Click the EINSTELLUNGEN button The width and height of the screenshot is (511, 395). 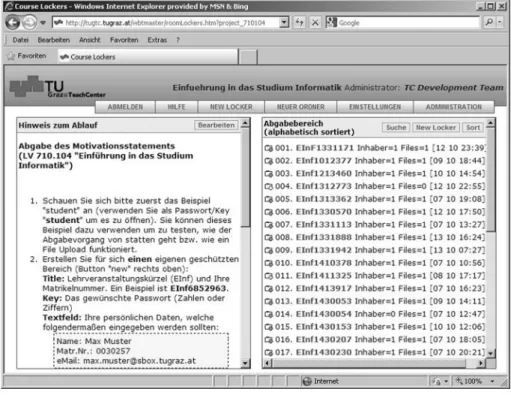coord(375,107)
